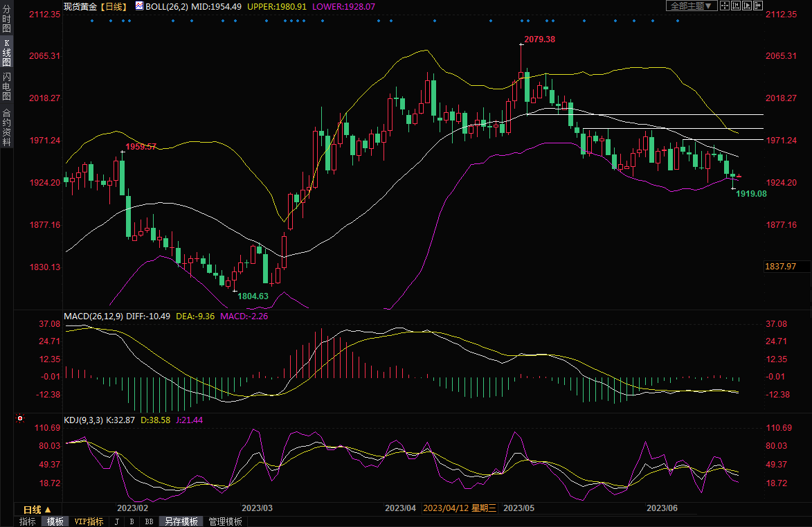Viewport: 812px width, 527px height.
Task: Switch to the 分时图 side tab
Action: (x=7, y=23)
